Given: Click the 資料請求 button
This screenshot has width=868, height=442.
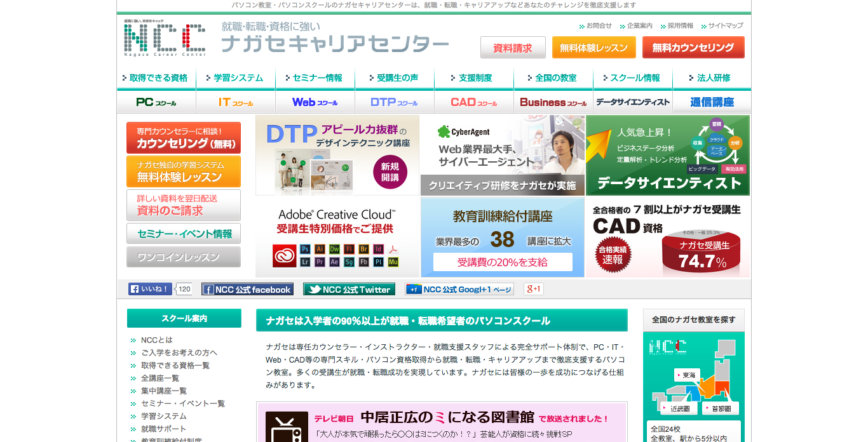Looking at the screenshot, I should (513, 48).
